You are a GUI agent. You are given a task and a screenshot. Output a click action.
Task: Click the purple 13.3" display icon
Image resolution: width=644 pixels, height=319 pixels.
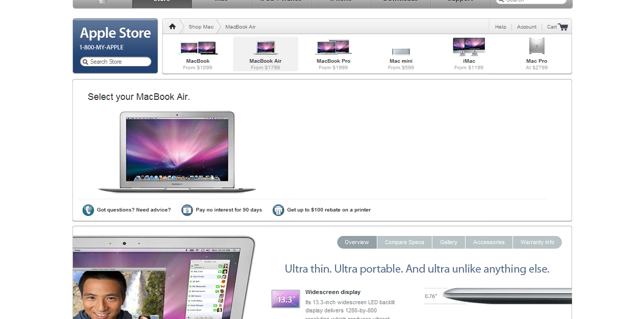(x=286, y=299)
